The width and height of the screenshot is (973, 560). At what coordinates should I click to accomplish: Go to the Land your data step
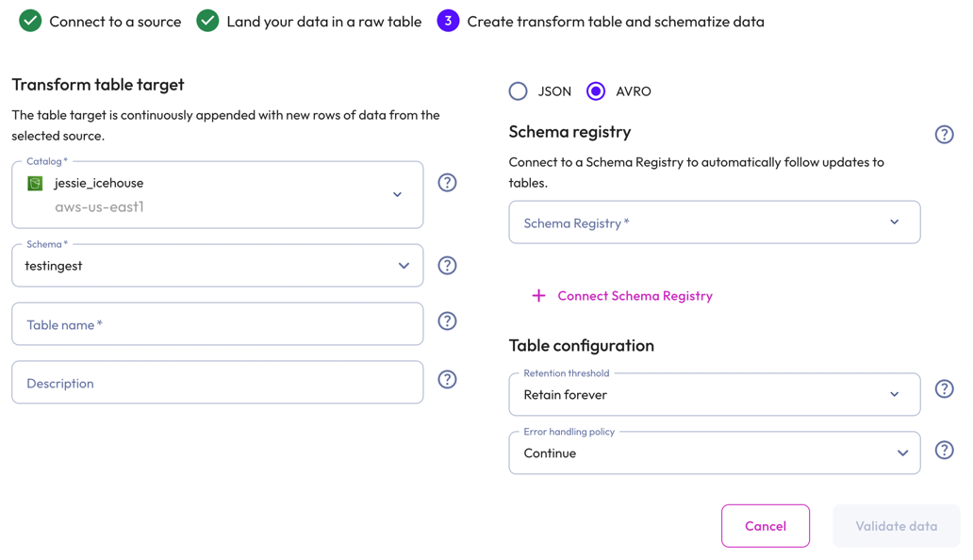[x=206, y=21]
